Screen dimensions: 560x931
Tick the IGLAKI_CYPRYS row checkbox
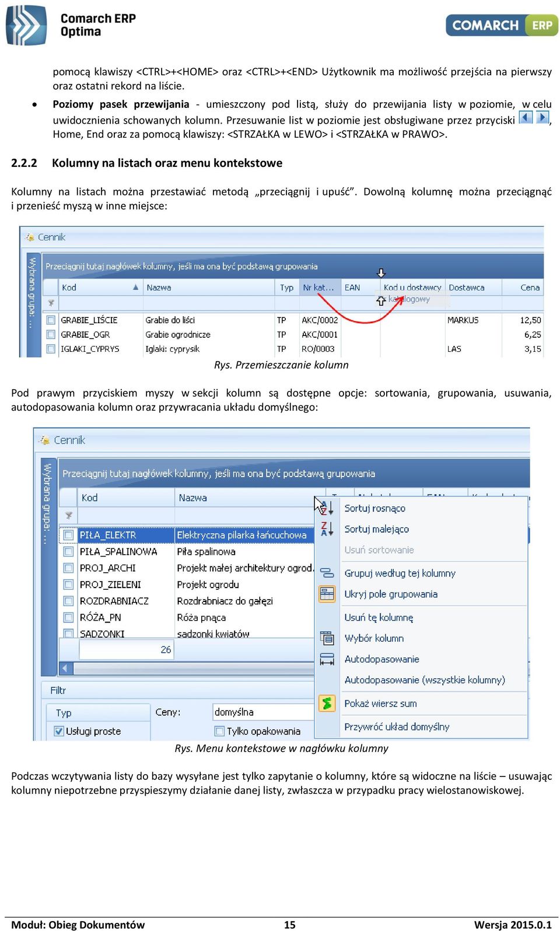[51, 349]
